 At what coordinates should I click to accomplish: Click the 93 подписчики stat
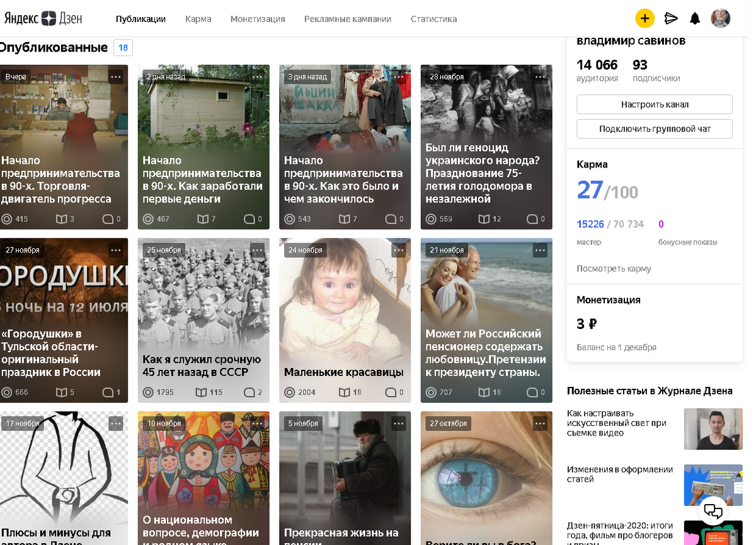[x=656, y=71]
